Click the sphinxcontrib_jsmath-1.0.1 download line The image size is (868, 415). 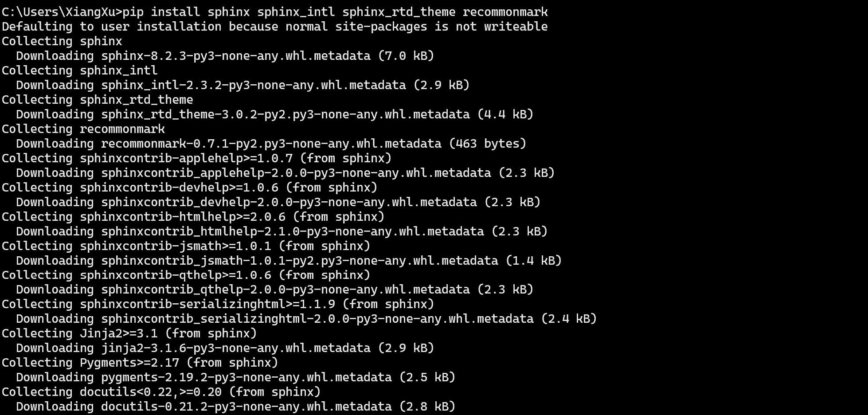point(289,261)
